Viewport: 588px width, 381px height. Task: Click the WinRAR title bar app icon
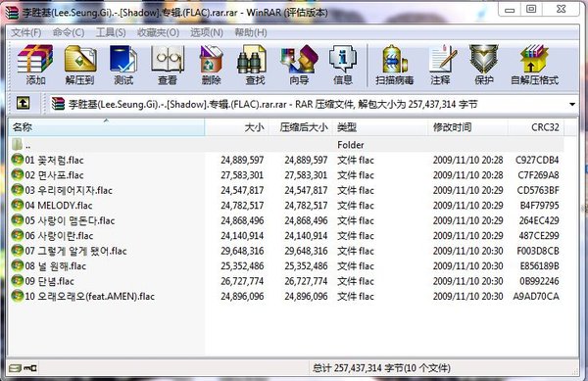(x=12, y=12)
